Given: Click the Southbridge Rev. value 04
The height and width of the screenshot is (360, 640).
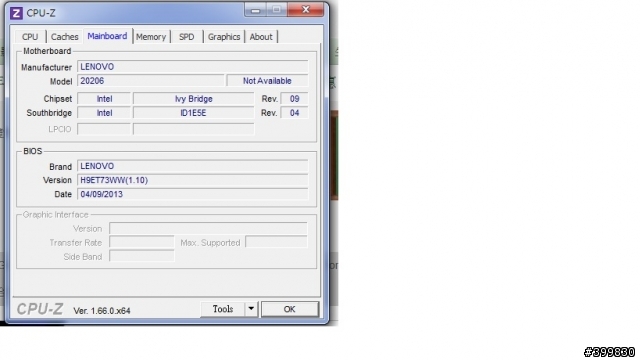Looking at the screenshot, I should (294, 113).
